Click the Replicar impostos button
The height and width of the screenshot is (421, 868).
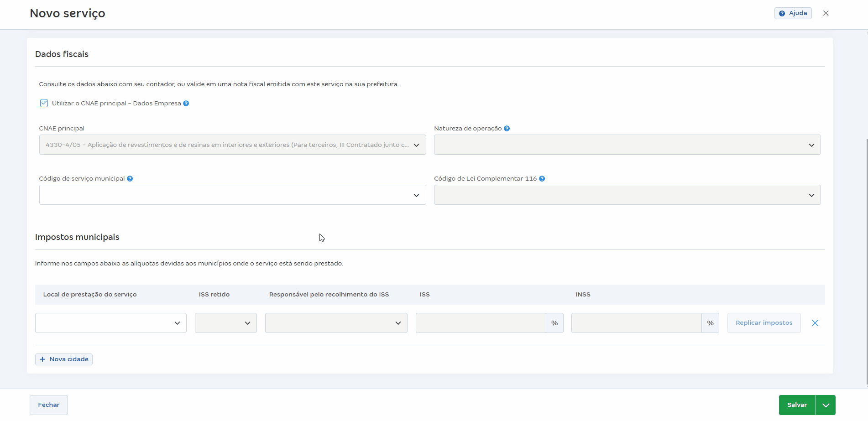[x=763, y=323]
